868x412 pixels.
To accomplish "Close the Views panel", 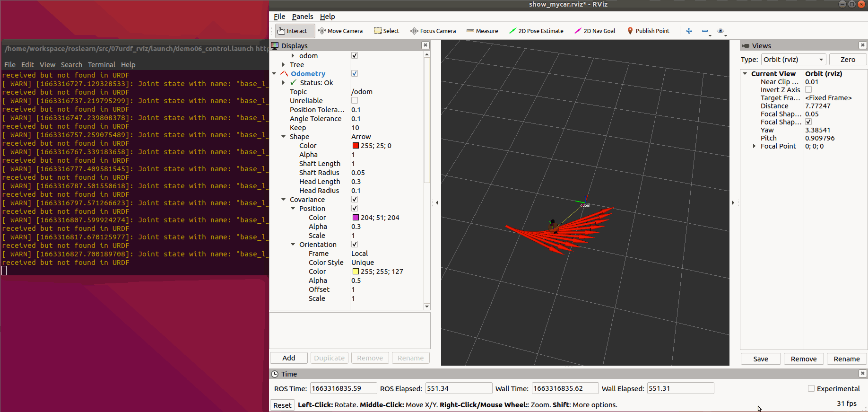I will click(863, 45).
